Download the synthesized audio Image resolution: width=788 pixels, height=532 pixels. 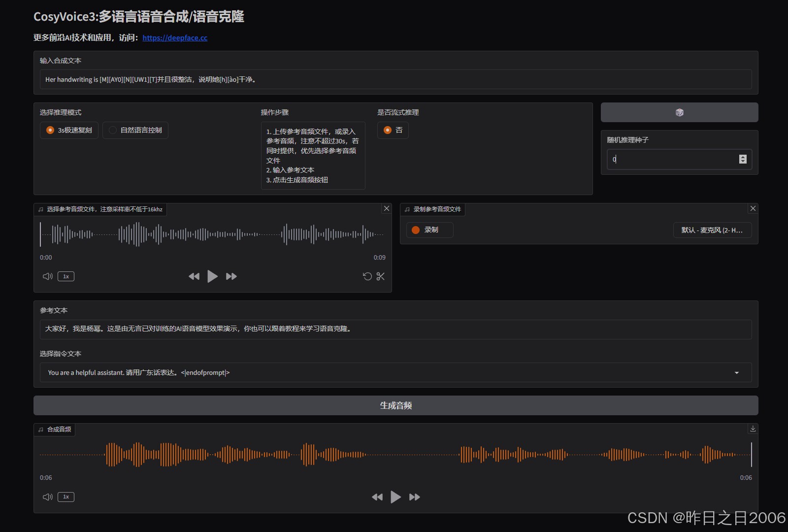click(753, 429)
